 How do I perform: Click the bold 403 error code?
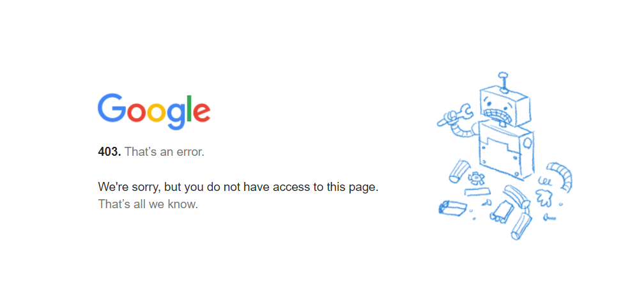point(110,152)
